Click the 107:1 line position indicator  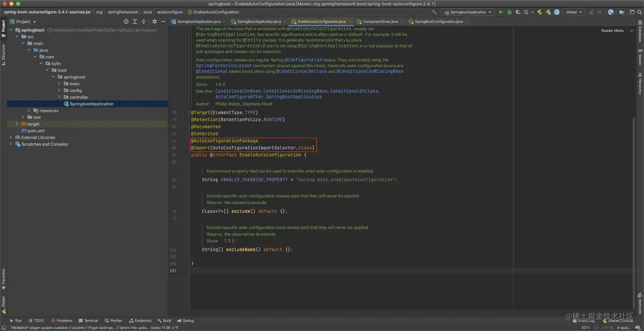[x=586, y=328]
